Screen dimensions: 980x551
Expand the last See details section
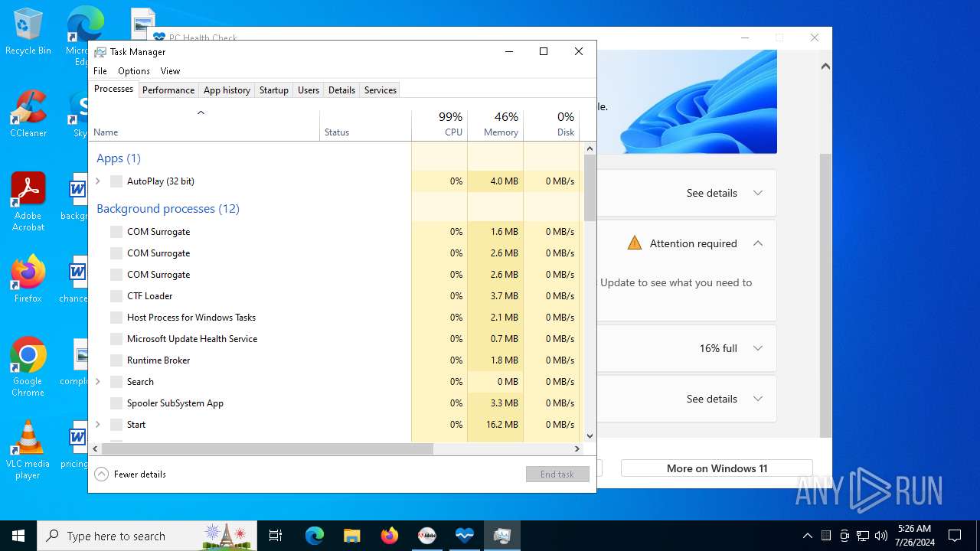[x=758, y=399]
